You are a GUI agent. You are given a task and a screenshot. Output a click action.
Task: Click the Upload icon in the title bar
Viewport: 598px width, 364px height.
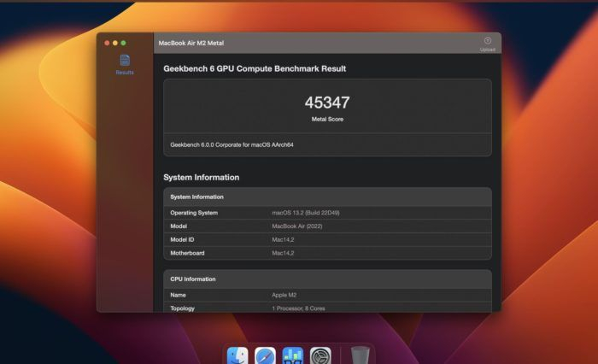pyautogui.click(x=488, y=41)
